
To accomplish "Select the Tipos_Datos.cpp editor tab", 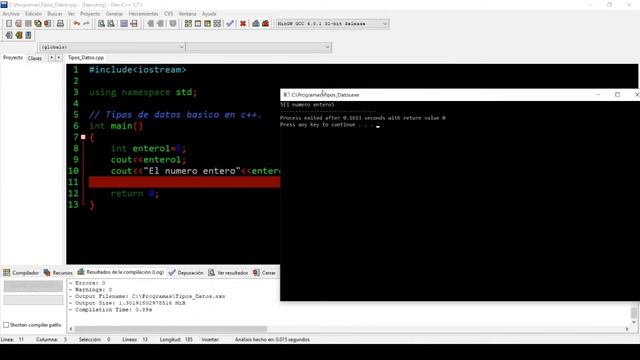I will (86, 58).
